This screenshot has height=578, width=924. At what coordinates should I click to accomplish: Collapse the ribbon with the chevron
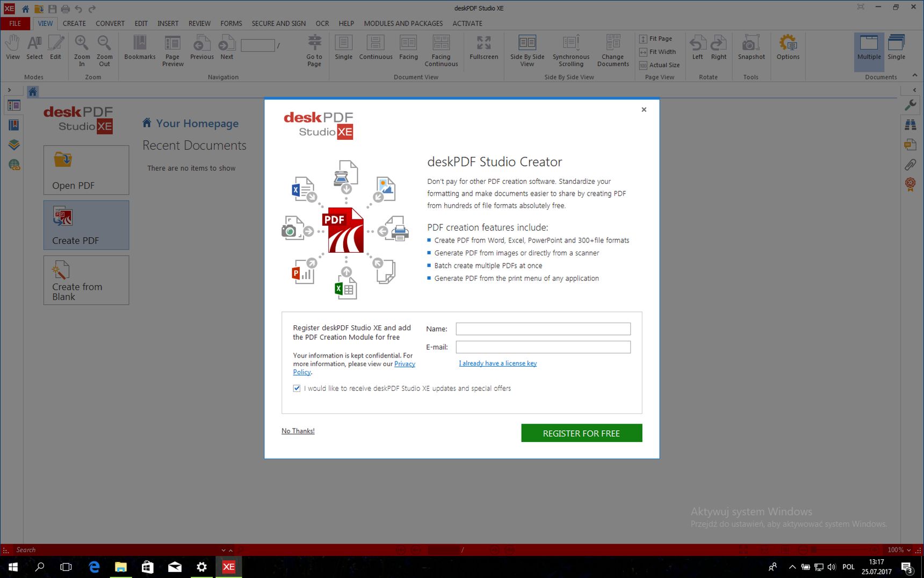(x=914, y=75)
